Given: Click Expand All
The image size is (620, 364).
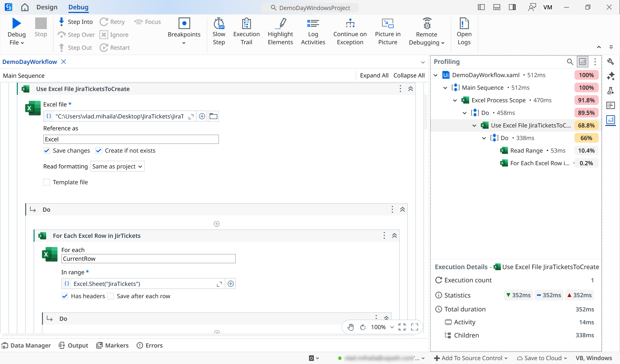Looking at the screenshot, I should [x=374, y=76].
